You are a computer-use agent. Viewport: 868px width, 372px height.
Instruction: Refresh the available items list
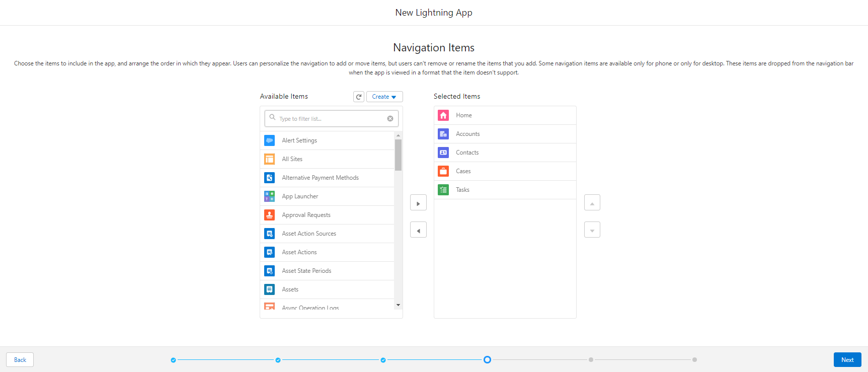(359, 97)
